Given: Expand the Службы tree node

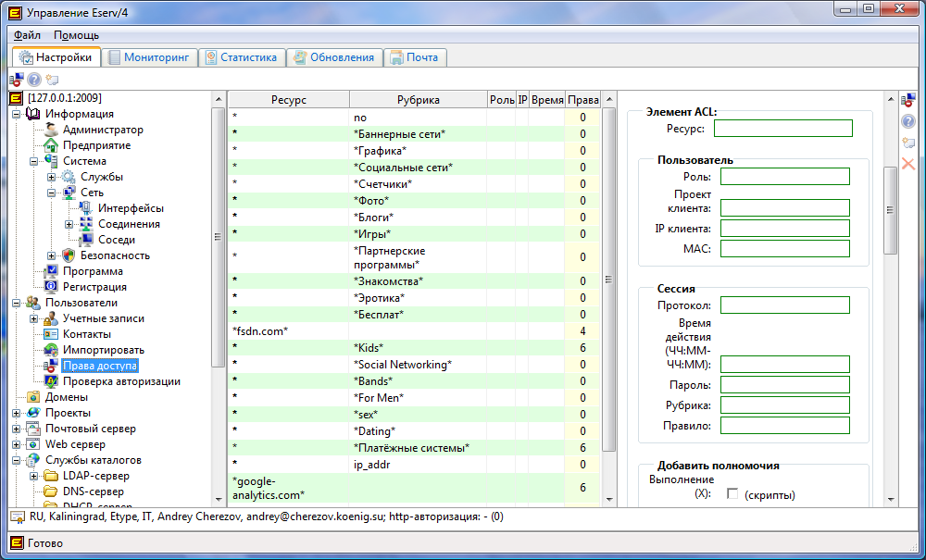Looking at the screenshot, I should tap(51, 177).
